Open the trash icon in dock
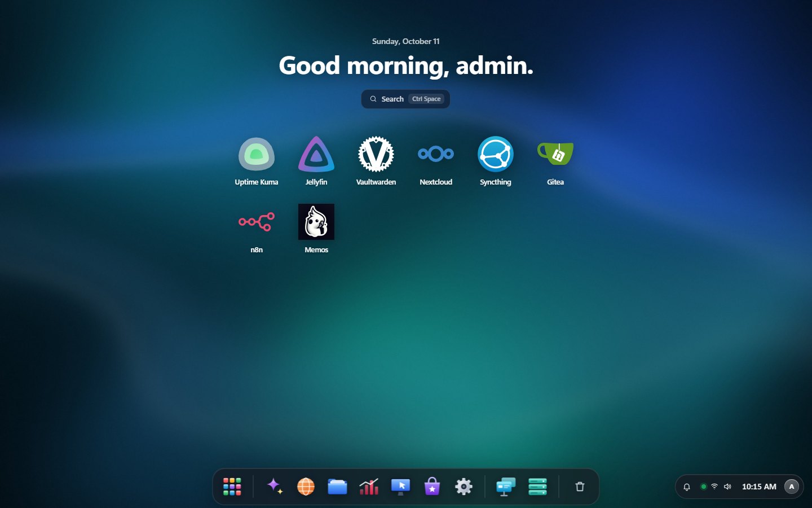The height and width of the screenshot is (508, 812). pyautogui.click(x=580, y=487)
